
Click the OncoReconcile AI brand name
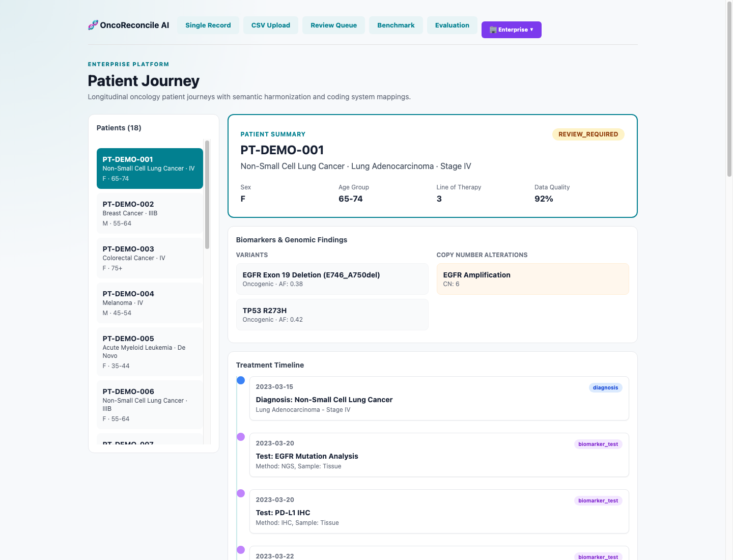click(134, 25)
